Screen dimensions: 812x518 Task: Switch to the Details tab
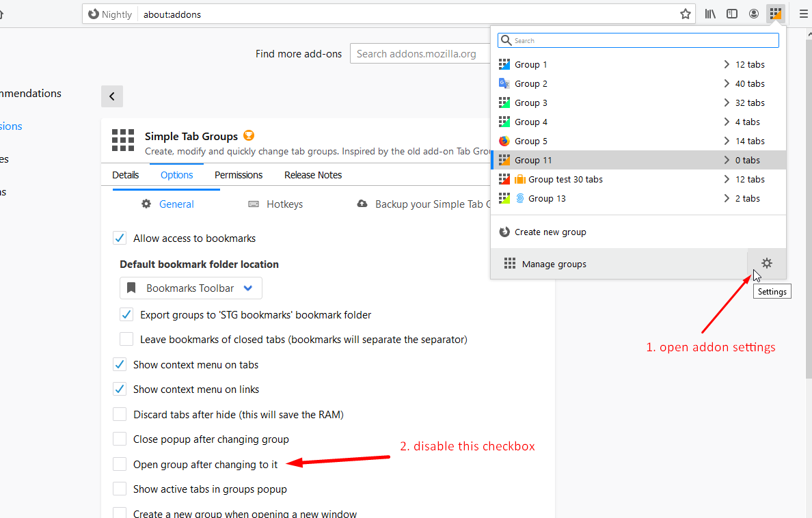[125, 175]
